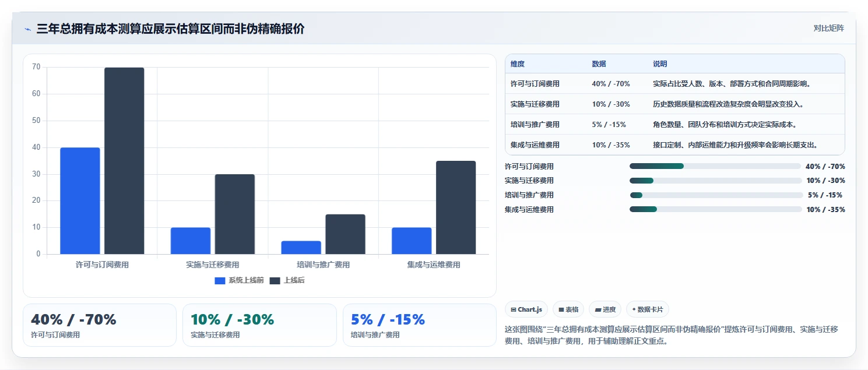Click the blue bar for 许可与订阅费用
The image size is (868, 370).
coord(80,201)
